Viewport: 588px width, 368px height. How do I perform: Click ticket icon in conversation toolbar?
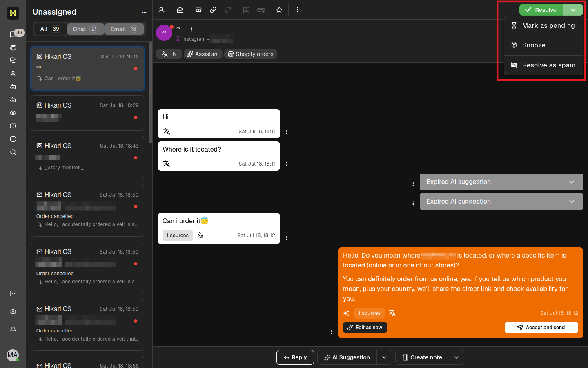[198, 10]
